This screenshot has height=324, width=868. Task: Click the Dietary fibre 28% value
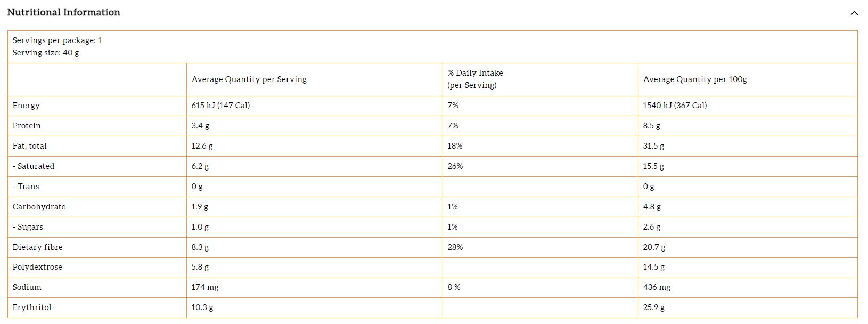[455, 247]
